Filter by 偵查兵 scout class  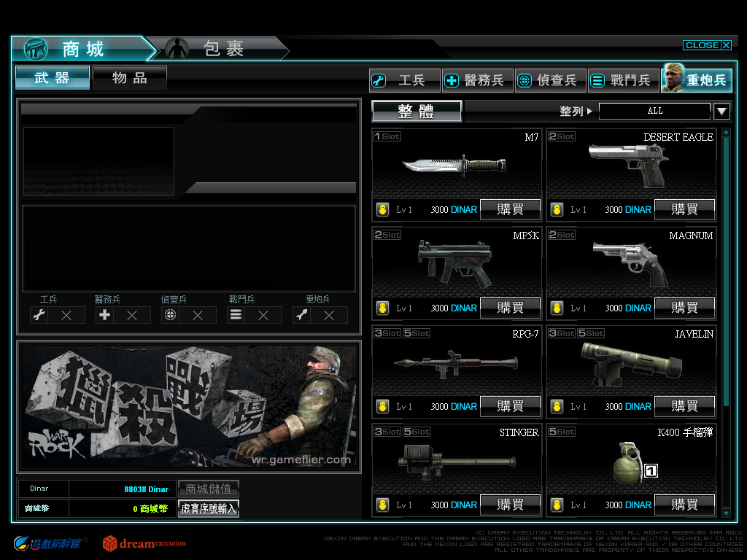(550, 80)
